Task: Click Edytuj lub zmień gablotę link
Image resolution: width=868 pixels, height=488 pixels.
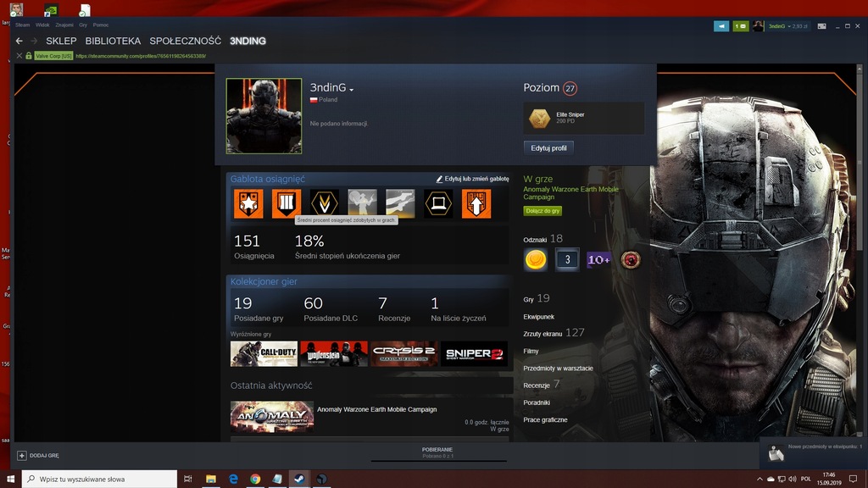Action: tap(476, 179)
